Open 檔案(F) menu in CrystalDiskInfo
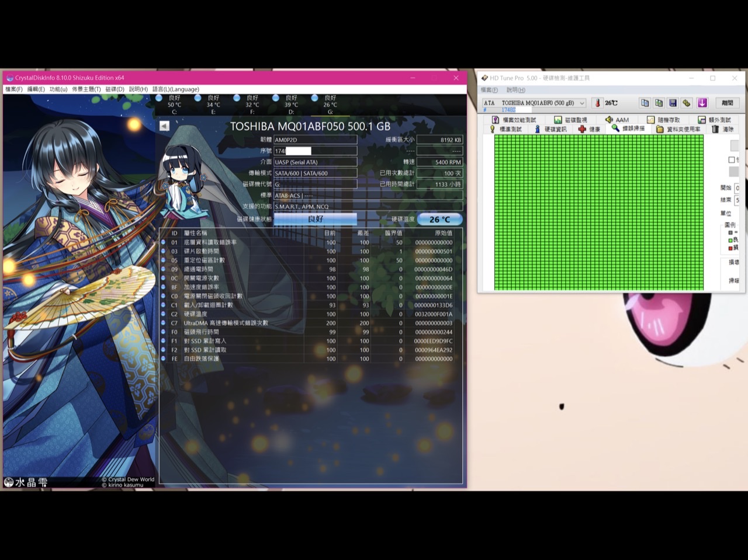This screenshot has width=748, height=560. pyautogui.click(x=14, y=89)
